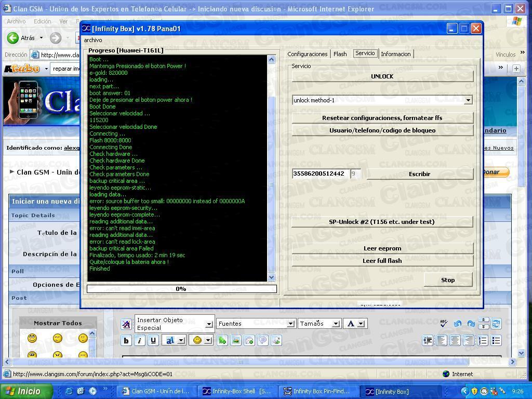Click the insert code icon
This screenshot has height=399, width=532.
pyautogui.click(x=276, y=340)
